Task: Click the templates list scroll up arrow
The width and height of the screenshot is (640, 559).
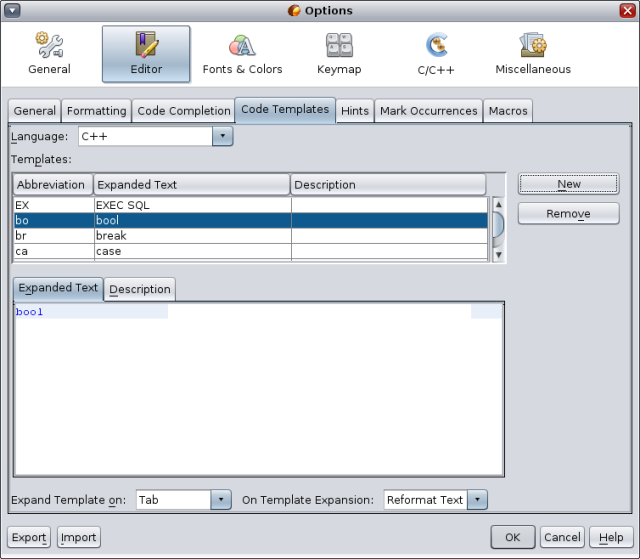Action: tap(498, 204)
